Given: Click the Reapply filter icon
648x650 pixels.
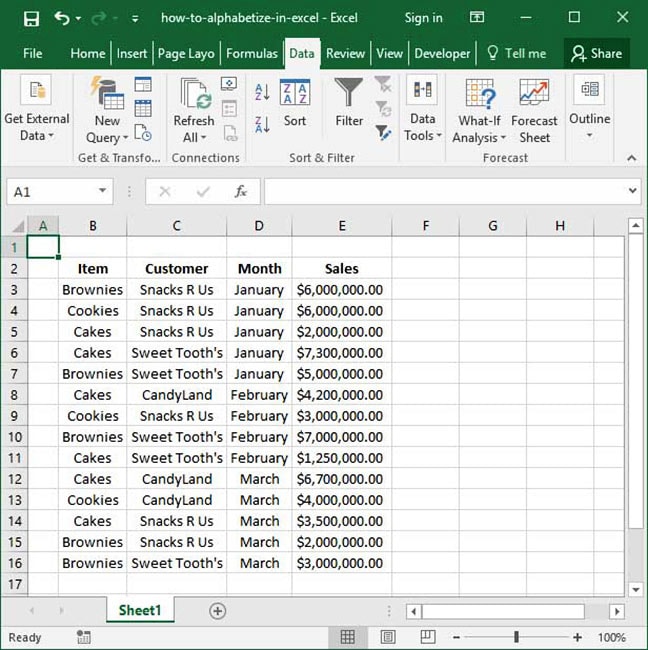Looking at the screenshot, I should [x=383, y=109].
